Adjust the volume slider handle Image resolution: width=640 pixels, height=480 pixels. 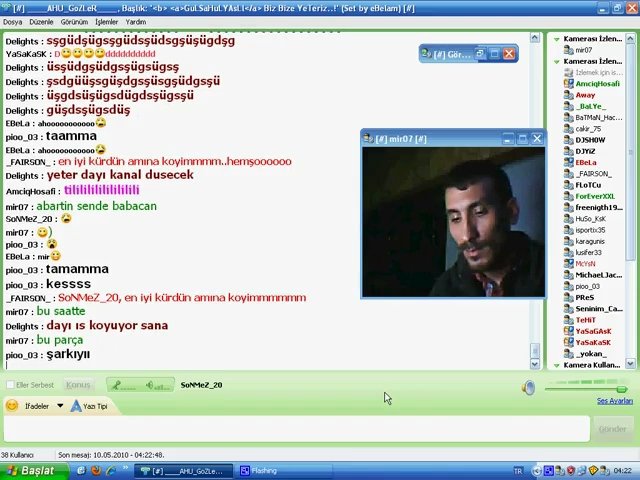pyautogui.click(x=622, y=389)
